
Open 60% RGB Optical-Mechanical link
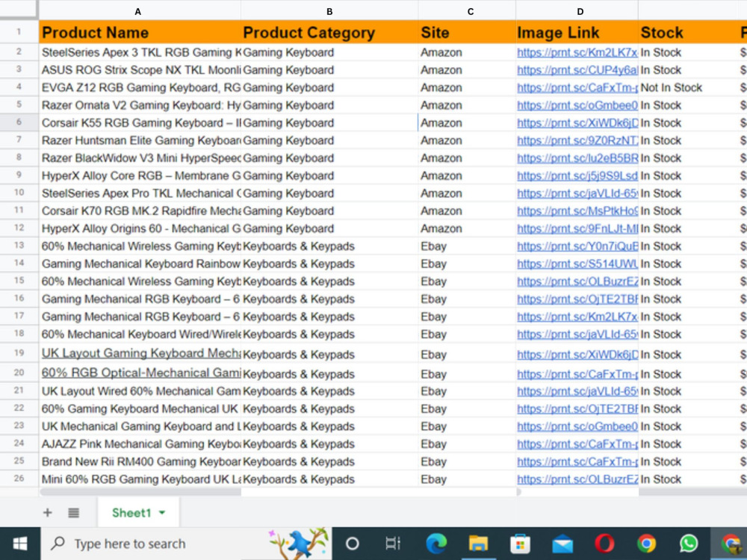141,373
